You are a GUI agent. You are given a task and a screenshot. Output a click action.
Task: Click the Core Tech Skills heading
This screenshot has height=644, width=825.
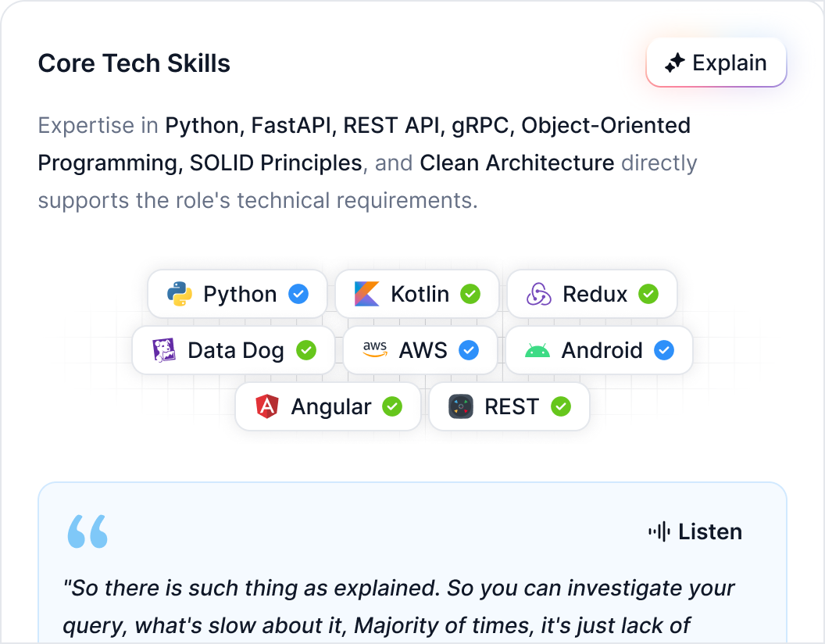tap(134, 63)
